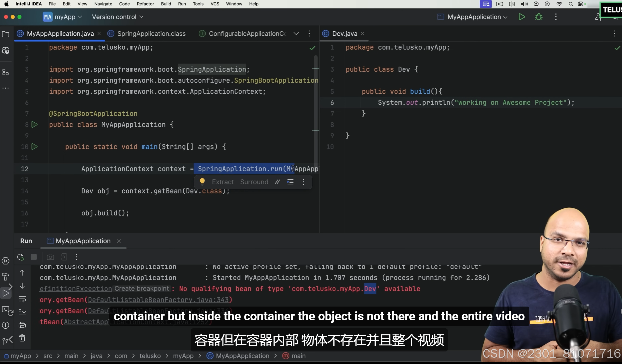Image resolution: width=622 pixels, height=364 pixels.
Task: Open the Project tool window folder icon
Action: pos(6,34)
